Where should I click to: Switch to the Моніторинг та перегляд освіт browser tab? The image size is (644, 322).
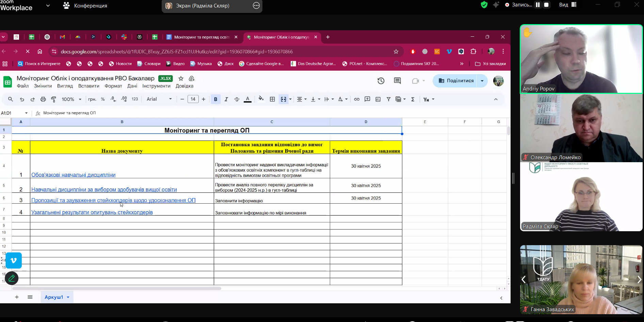point(202,37)
